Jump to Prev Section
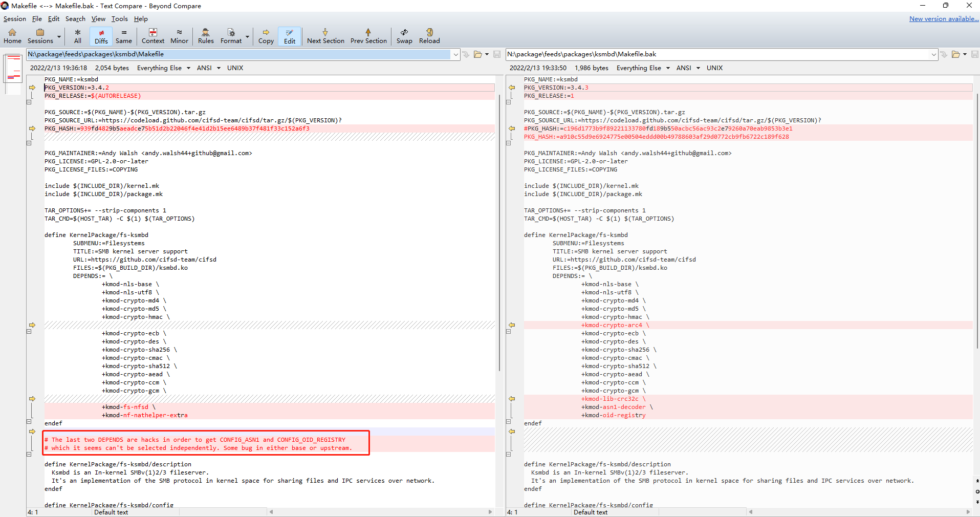The width and height of the screenshot is (980, 517). click(368, 36)
